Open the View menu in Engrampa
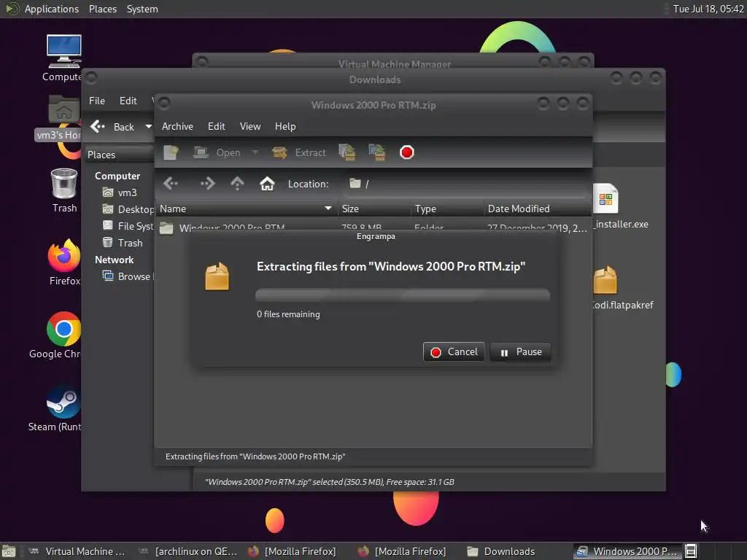Screen dimensions: 747x560 [x=250, y=126]
